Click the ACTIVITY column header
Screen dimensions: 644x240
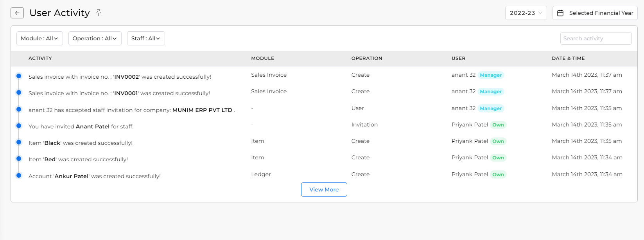click(x=40, y=58)
